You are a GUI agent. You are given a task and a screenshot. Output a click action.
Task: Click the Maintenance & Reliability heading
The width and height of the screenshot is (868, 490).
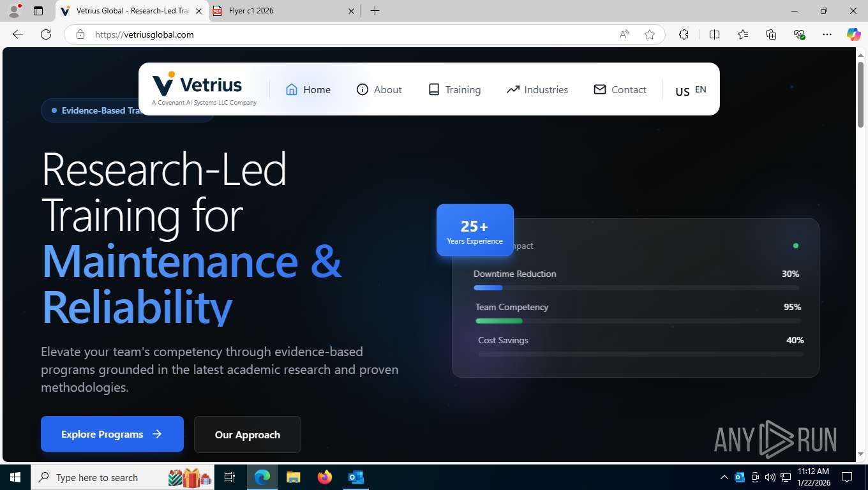(x=191, y=284)
